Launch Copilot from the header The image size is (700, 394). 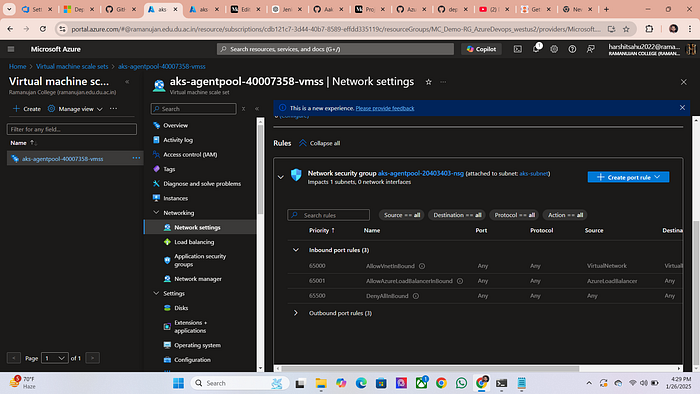(481, 49)
